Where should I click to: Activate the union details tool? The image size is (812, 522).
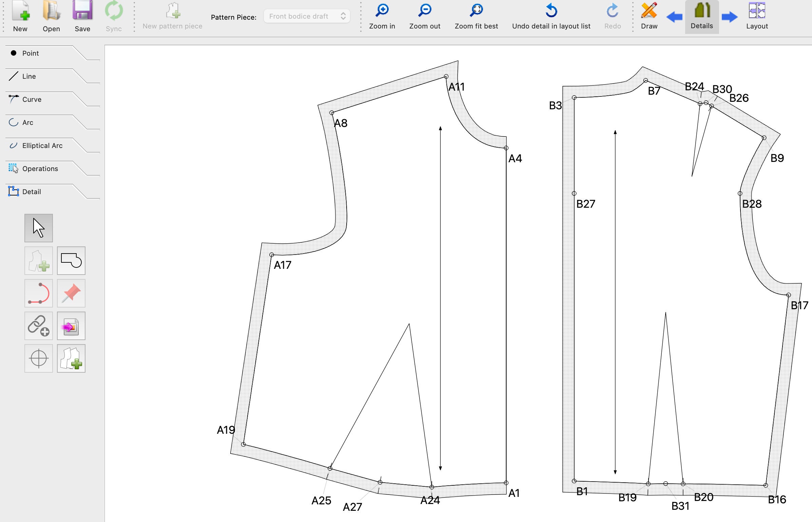tap(71, 358)
